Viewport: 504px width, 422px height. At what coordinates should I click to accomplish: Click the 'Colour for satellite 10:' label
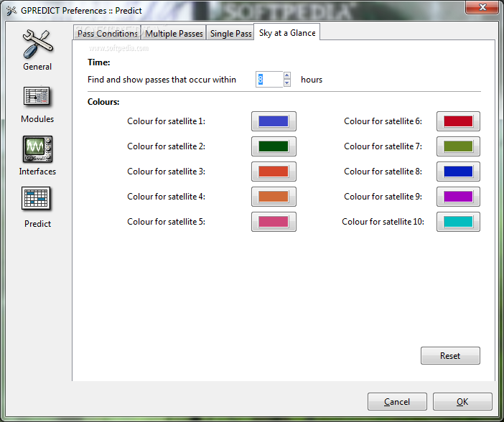(383, 222)
